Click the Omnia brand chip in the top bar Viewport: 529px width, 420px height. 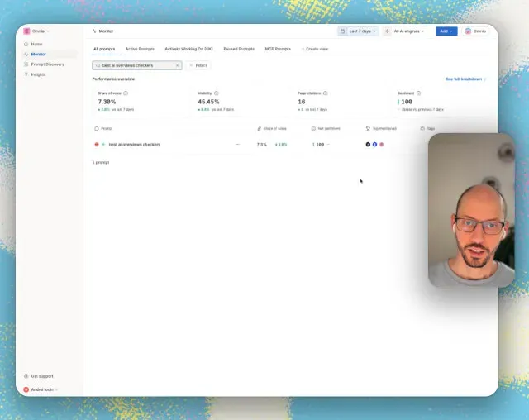pyautogui.click(x=475, y=31)
